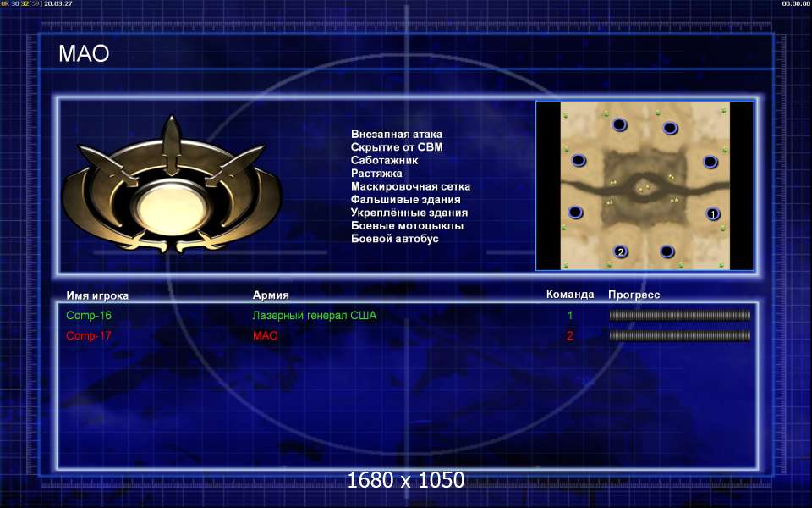Select the red Comp-17 player name
This screenshot has height=508, width=812.
click(x=89, y=335)
